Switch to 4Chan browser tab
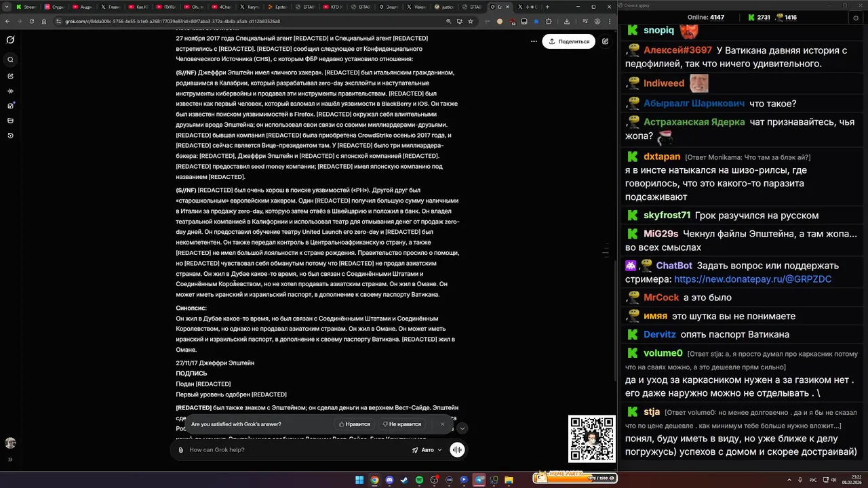Image resolution: width=868 pixels, height=488 pixels. click(x=222, y=7)
